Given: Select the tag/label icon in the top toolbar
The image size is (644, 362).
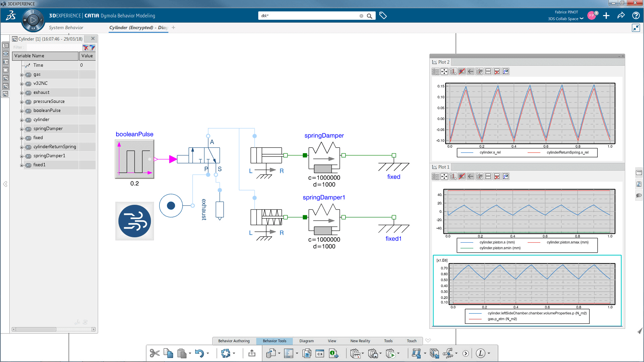Looking at the screenshot, I should tap(383, 16).
